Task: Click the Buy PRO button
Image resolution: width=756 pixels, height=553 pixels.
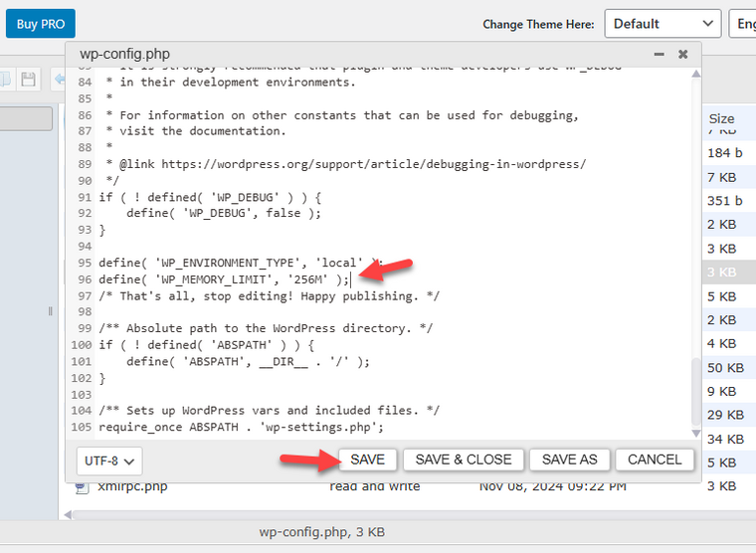Action: [x=41, y=24]
